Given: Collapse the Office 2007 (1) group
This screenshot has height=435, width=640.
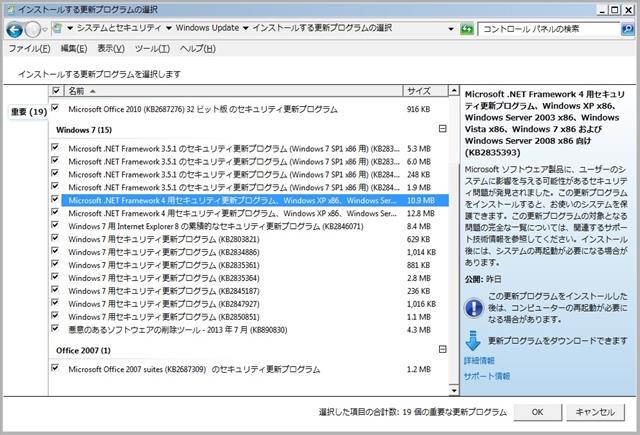Looking at the screenshot, I should [x=442, y=349].
